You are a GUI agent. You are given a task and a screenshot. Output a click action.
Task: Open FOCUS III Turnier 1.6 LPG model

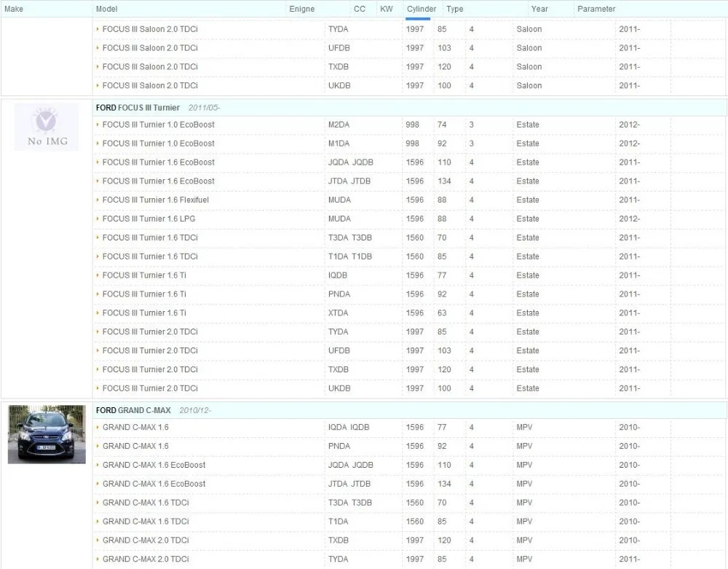(149, 219)
